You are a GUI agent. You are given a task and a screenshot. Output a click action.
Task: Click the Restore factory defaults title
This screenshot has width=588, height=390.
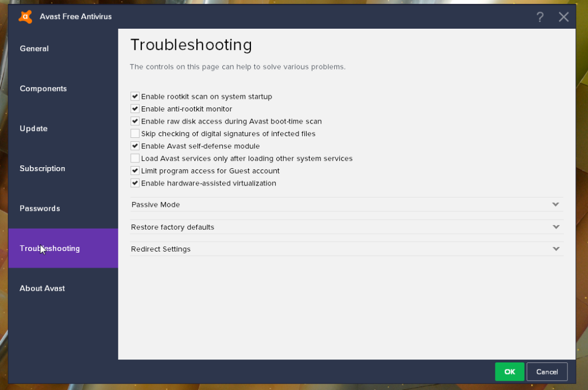(x=172, y=227)
